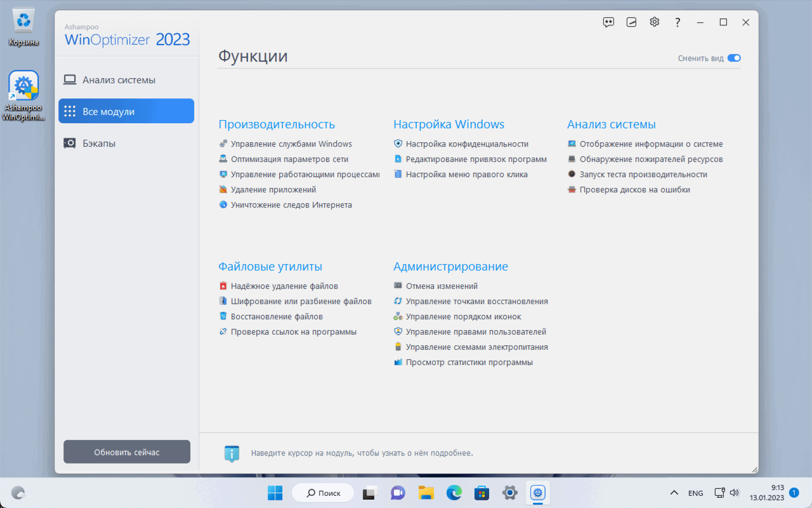Open the taskbar clock showing 9:13
The height and width of the screenshot is (508, 812).
point(768,493)
